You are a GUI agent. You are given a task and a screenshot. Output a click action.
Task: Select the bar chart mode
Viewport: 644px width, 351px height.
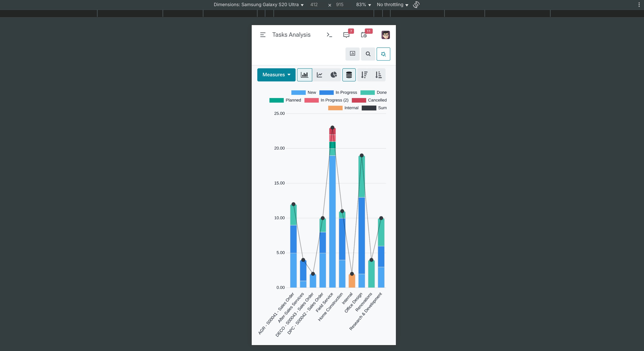(x=304, y=75)
